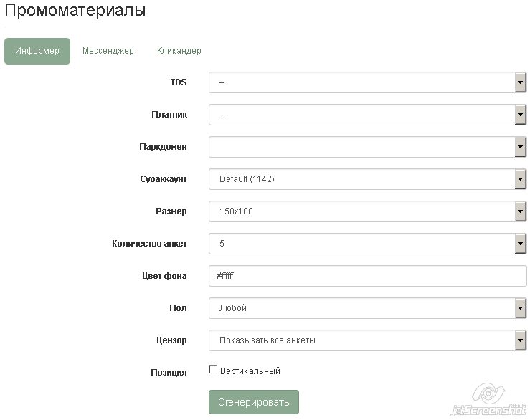Enable the Вертикальный checkbox
This screenshot has height=420, width=530.
point(213,370)
